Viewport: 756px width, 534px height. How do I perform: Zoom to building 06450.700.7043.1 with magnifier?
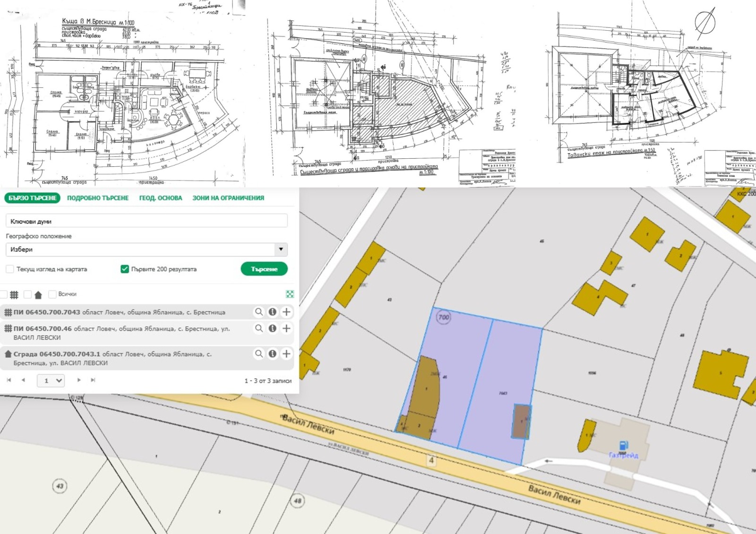click(259, 353)
